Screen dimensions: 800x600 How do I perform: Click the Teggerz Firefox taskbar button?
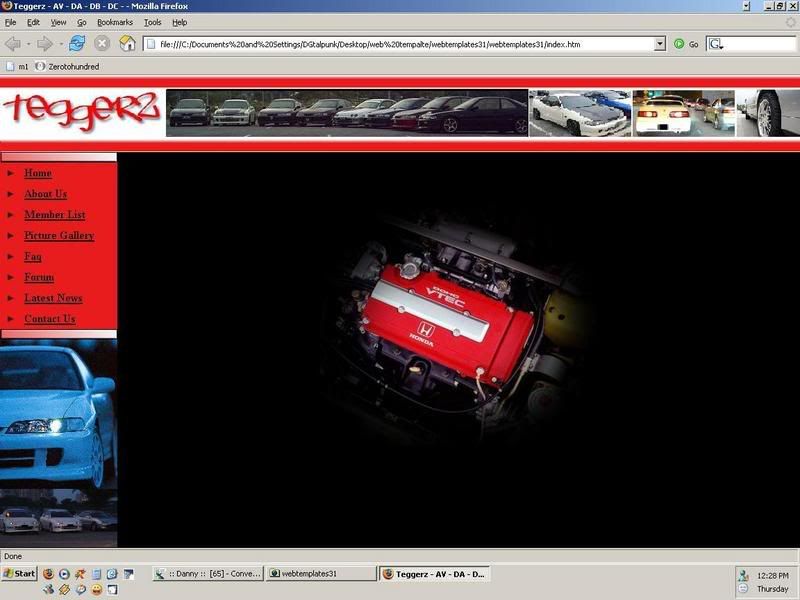pyautogui.click(x=435, y=574)
